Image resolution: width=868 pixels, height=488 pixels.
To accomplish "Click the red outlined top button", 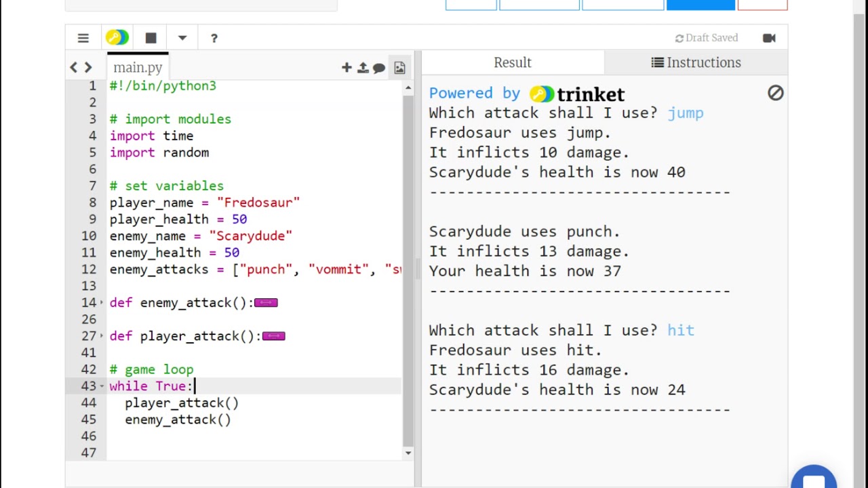I will pyautogui.click(x=762, y=5).
